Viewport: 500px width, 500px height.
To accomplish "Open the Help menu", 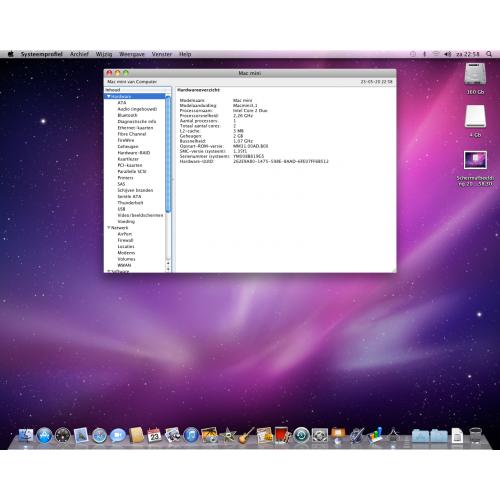I will (x=185, y=54).
